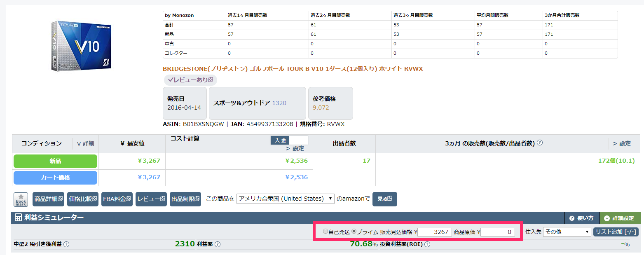Select the 新品 condition tab
The width and height of the screenshot is (644, 255).
(x=55, y=161)
